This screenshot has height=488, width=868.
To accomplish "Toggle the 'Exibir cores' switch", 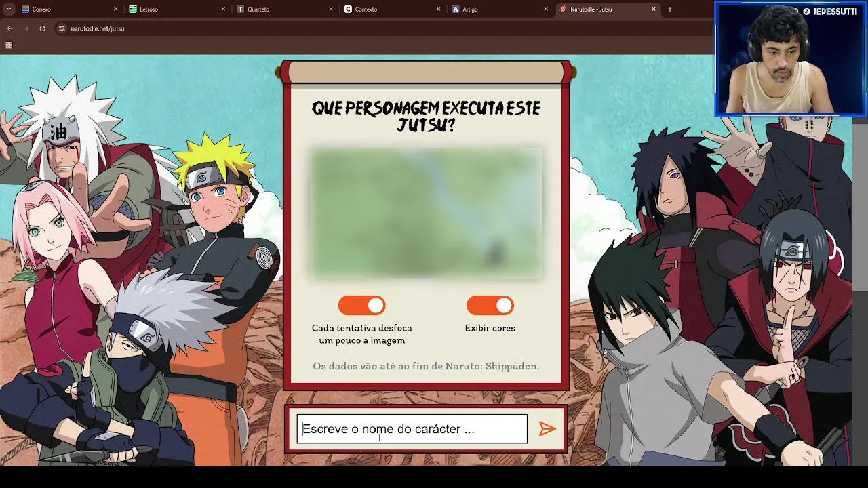I will tap(490, 306).
